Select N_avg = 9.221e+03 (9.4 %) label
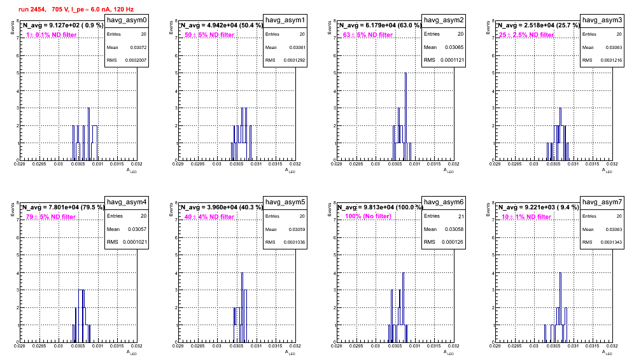Screen dimensions: 634x364 point(539,207)
